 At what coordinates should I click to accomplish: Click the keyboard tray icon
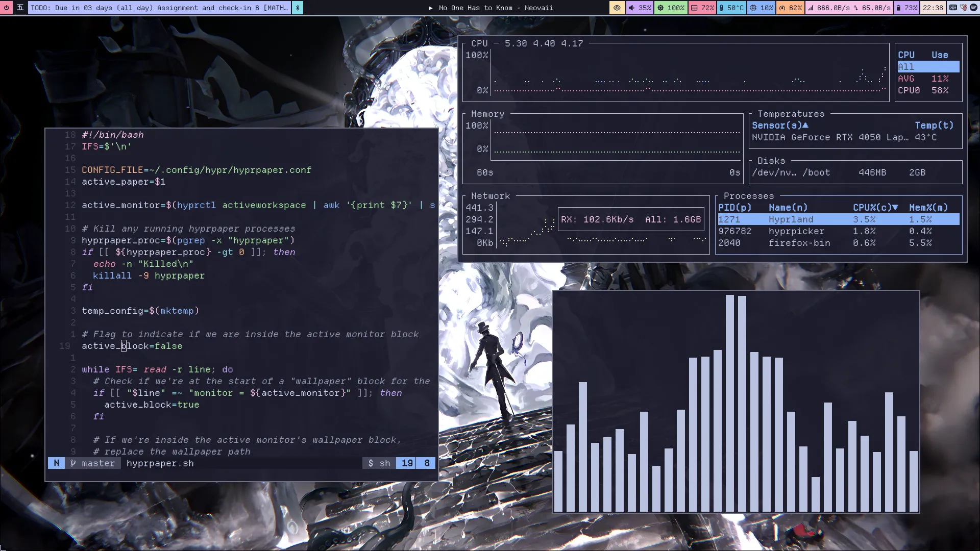click(x=953, y=8)
